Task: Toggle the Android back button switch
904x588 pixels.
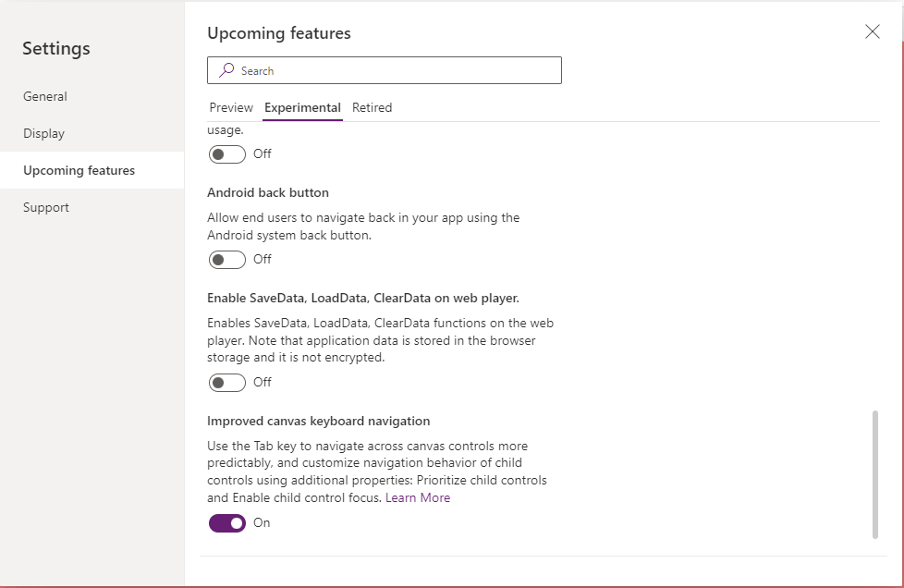Action: click(227, 260)
